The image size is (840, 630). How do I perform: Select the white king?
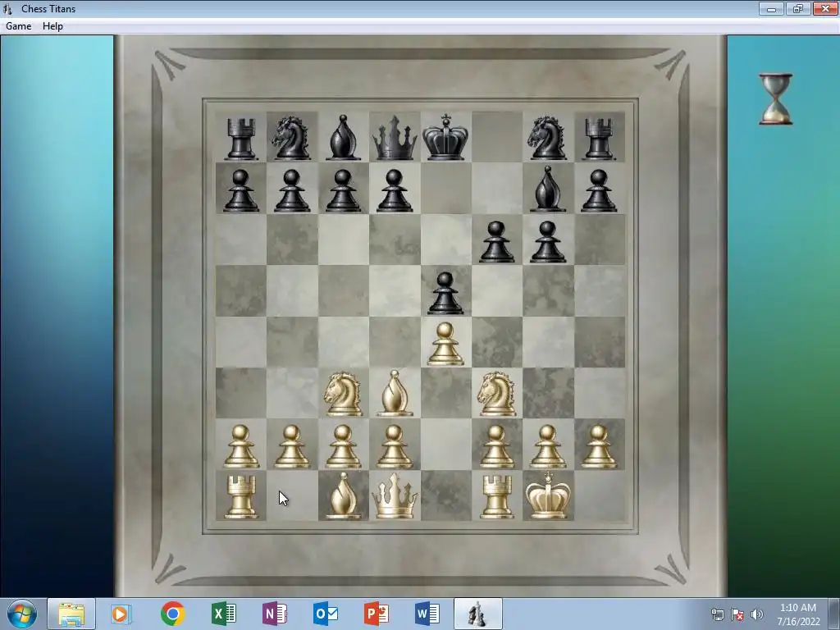547,495
